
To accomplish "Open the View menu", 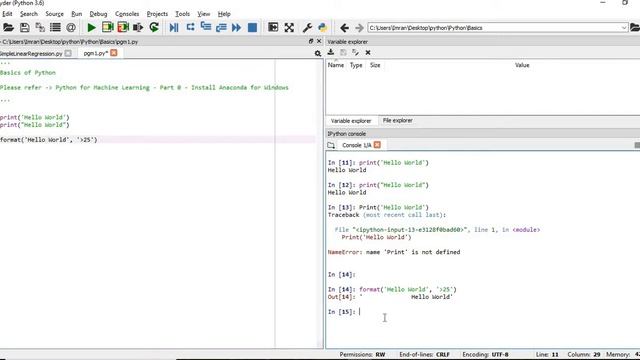I will (x=204, y=14).
